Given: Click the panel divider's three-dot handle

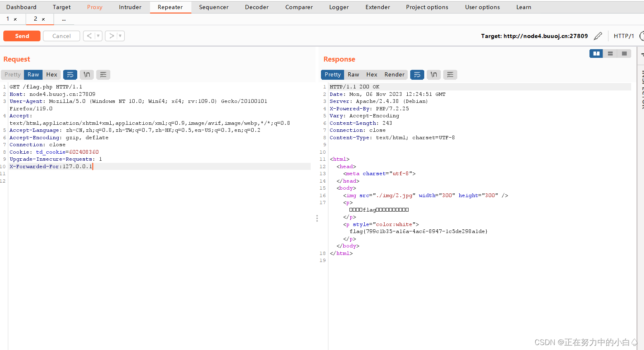Looking at the screenshot, I should click(x=317, y=218).
